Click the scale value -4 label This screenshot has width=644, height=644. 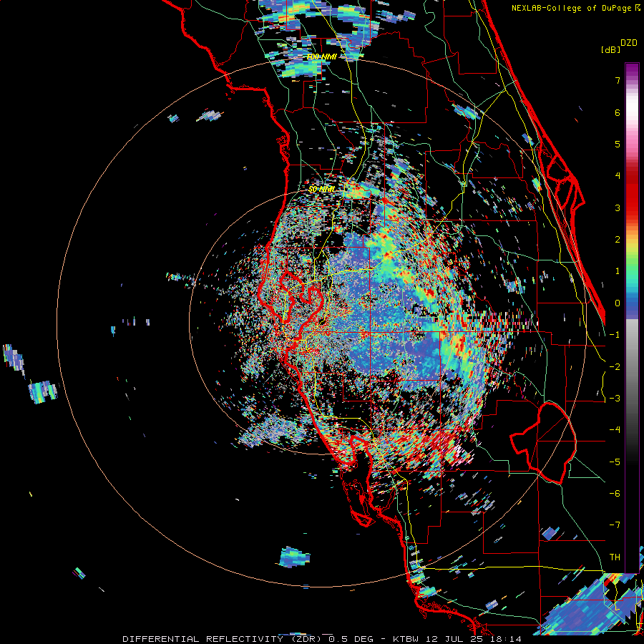pyautogui.click(x=615, y=430)
